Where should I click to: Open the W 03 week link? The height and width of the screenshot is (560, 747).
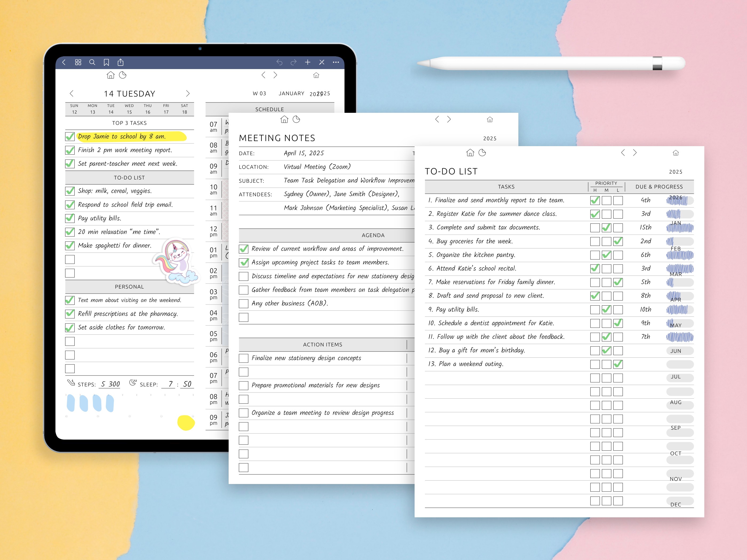(259, 94)
